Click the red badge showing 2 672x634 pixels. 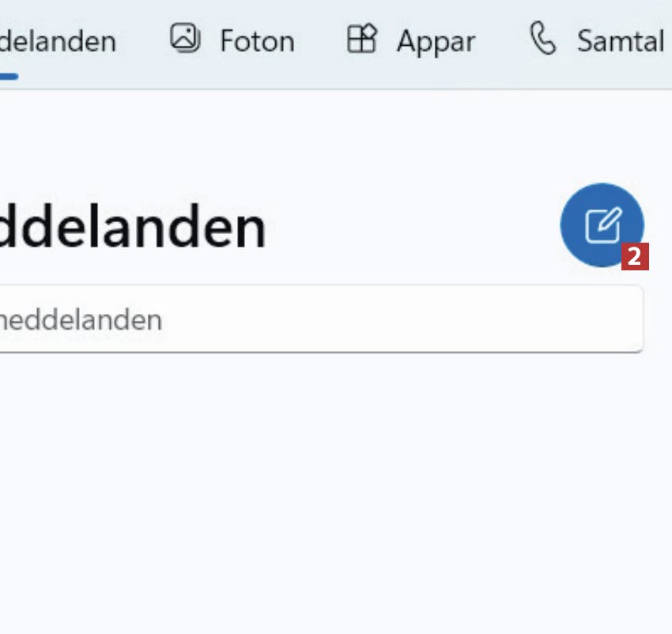pos(635,257)
